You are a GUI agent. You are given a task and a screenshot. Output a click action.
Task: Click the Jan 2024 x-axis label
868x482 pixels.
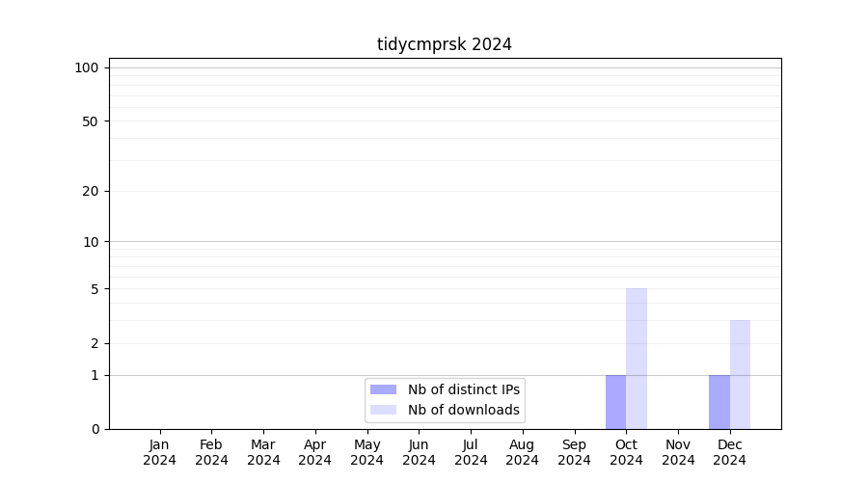(x=160, y=452)
